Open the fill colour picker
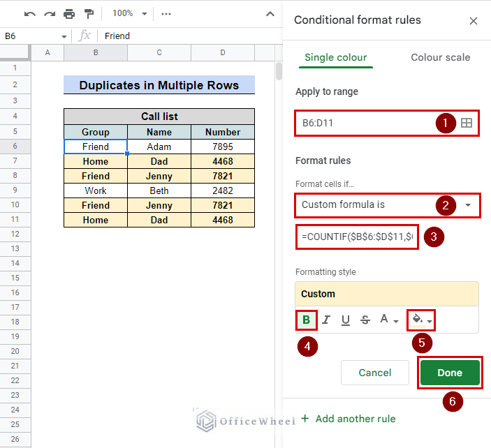491x448 pixels. click(x=421, y=320)
